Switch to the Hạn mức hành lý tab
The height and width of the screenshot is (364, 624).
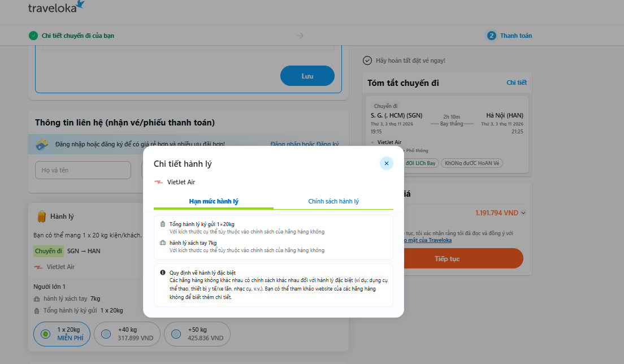coord(214,201)
